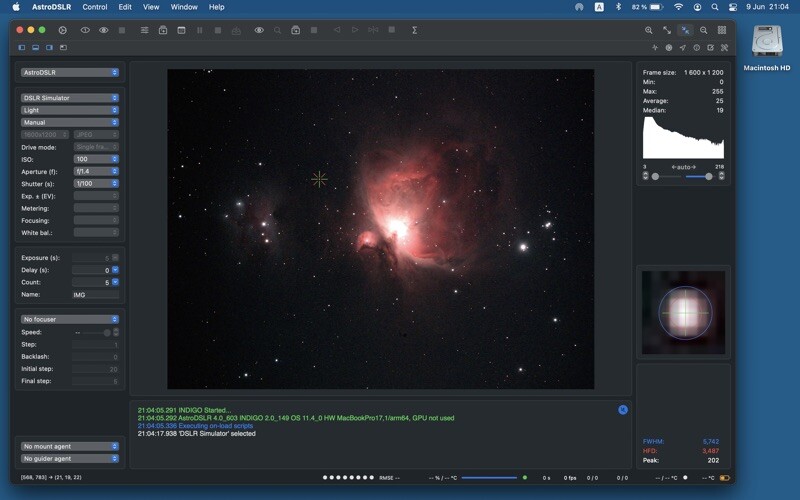
Task: Open the AstroDSLR menu in menu bar
Action: coord(52,7)
